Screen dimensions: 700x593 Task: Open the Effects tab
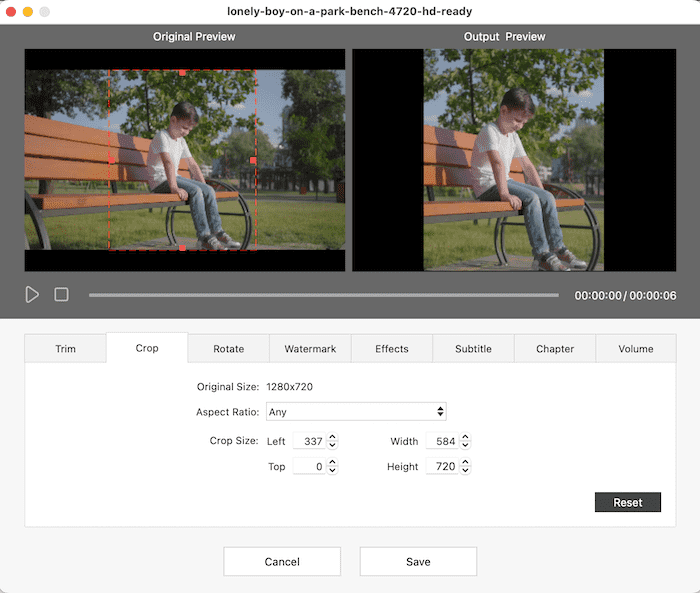[392, 349]
